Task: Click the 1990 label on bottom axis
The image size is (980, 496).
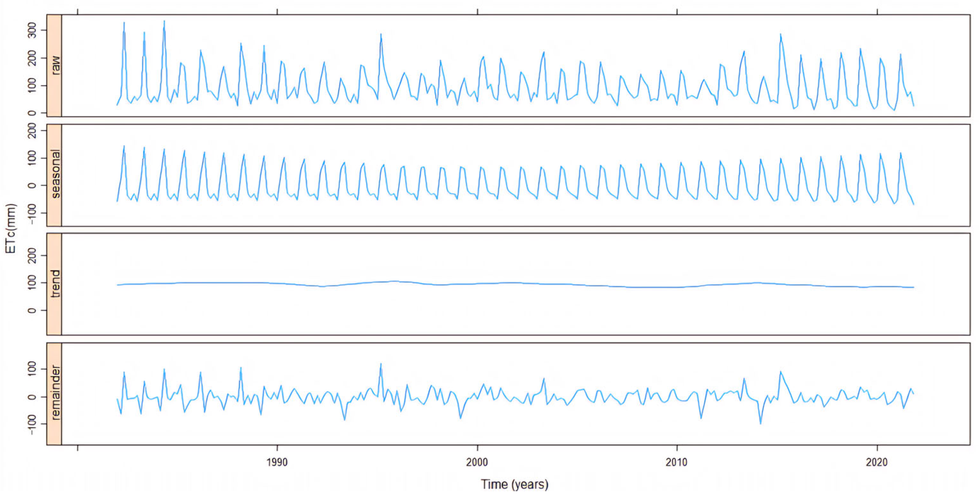Action: (x=277, y=462)
